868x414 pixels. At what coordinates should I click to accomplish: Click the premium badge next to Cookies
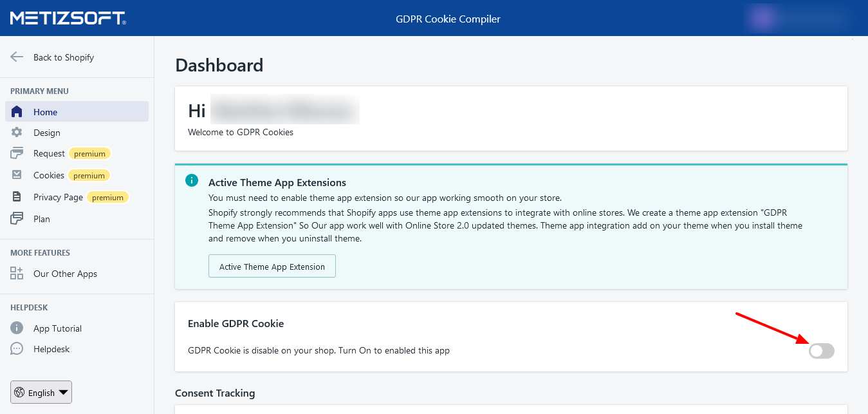[x=89, y=176]
